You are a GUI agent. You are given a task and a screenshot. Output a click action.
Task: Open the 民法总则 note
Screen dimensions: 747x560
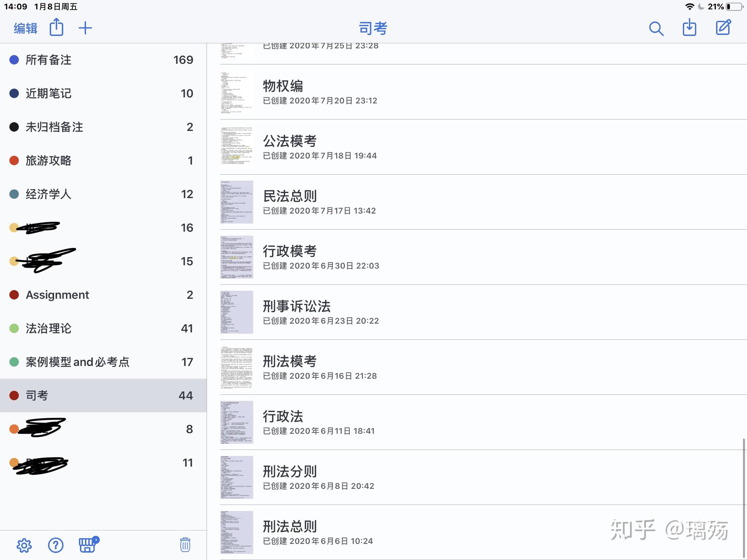(x=477, y=202)
